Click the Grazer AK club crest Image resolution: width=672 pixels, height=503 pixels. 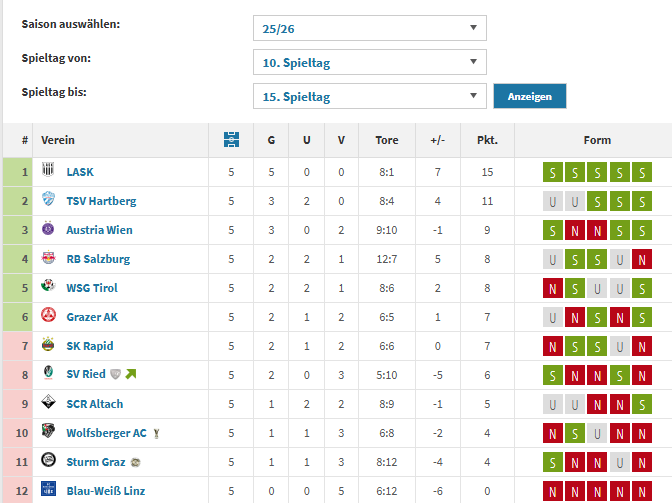48,317
